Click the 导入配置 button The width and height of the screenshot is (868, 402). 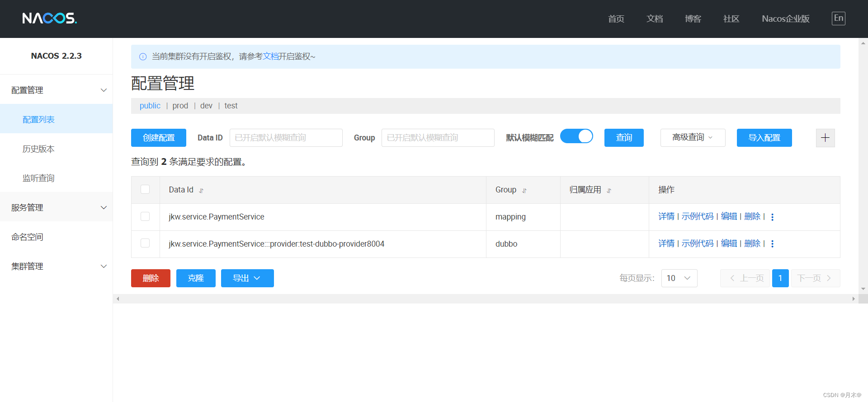(764, 138)
